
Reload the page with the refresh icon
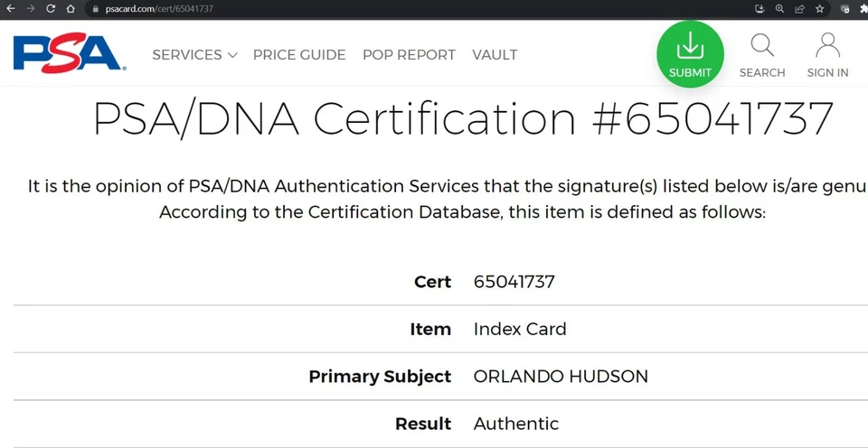[x=51, y=8]
